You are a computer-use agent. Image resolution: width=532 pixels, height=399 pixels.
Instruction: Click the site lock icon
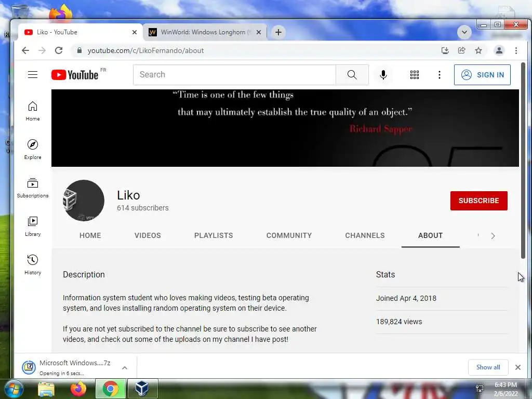click(79, 50)
